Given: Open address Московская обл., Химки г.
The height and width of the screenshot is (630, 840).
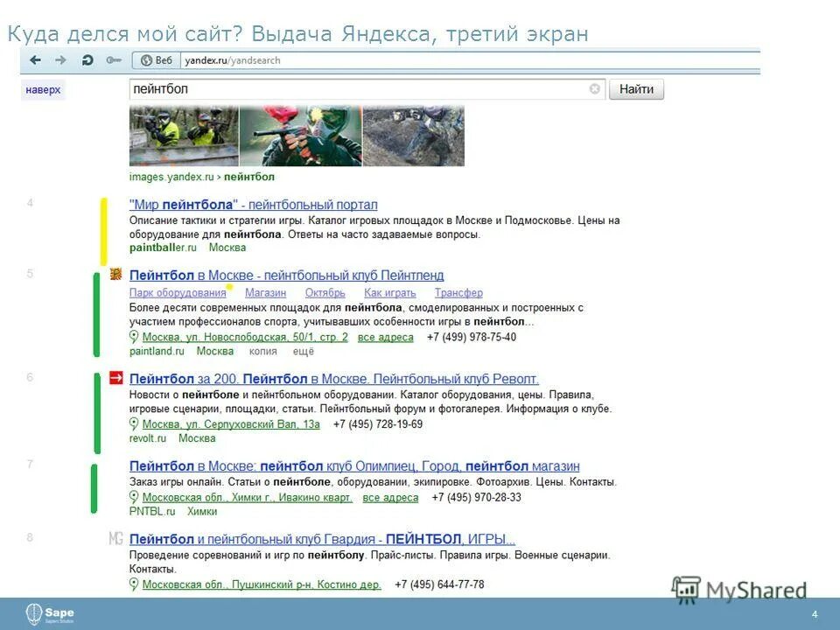Looking at the screenshot, I should [247, 497].
